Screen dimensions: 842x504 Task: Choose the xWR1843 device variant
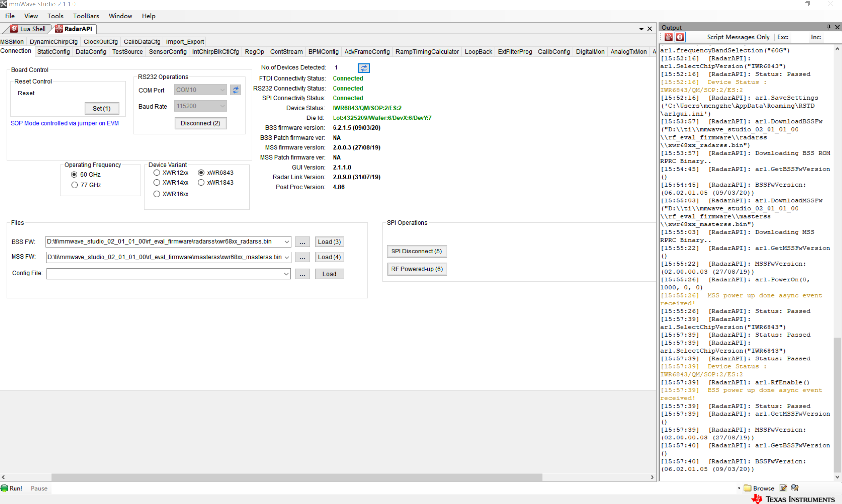click(201, 183)
